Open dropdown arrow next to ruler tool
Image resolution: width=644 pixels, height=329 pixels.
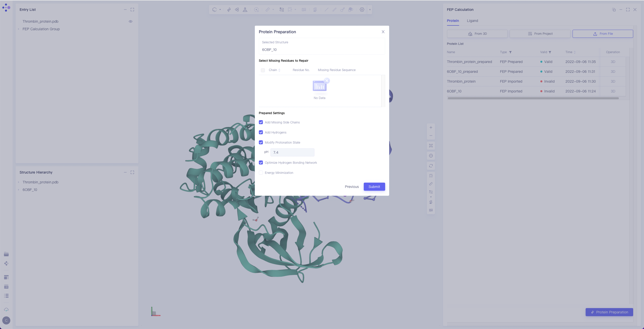click(273, 10)
